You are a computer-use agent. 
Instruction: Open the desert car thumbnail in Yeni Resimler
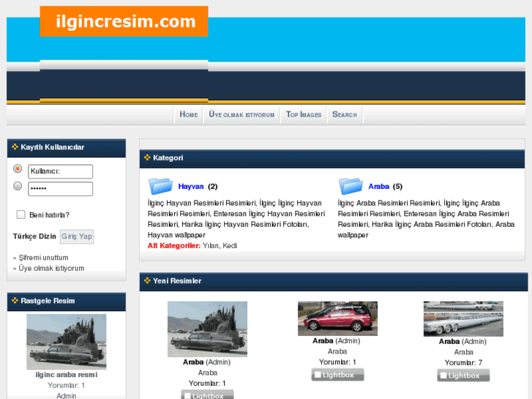coord(207,329)
